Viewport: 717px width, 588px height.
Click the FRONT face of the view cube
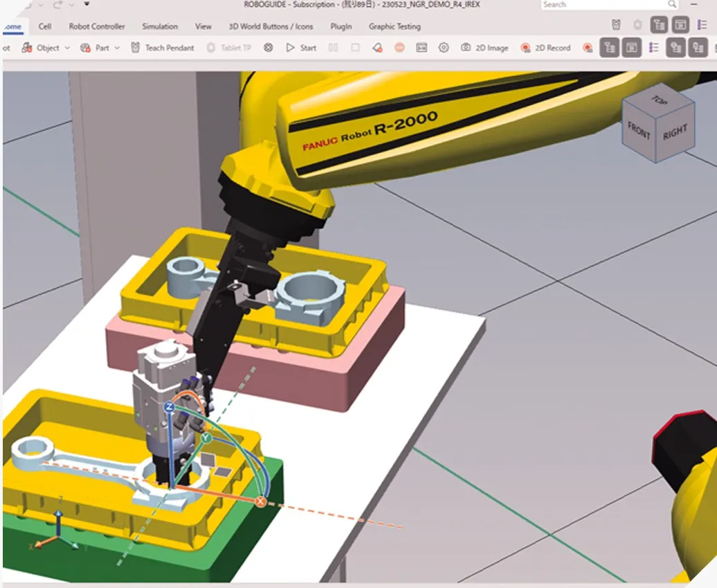coord(638,129)
